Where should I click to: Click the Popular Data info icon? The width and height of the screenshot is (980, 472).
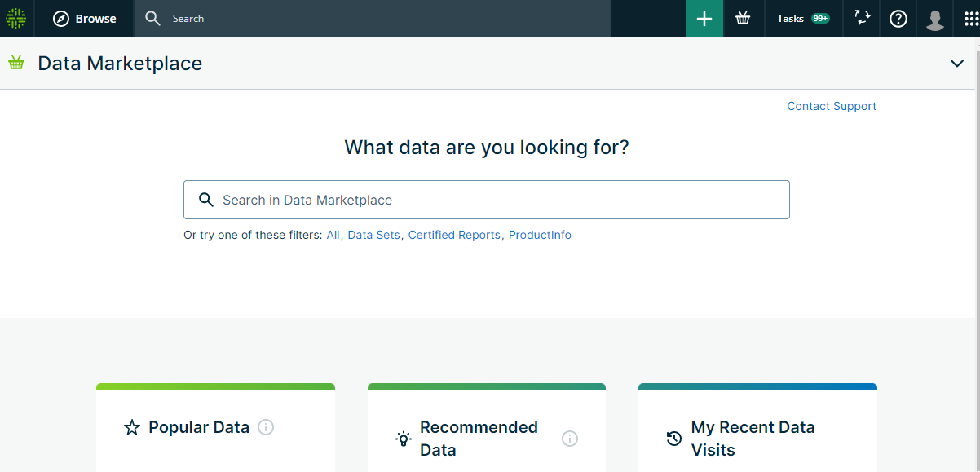[x=266, y=427]
